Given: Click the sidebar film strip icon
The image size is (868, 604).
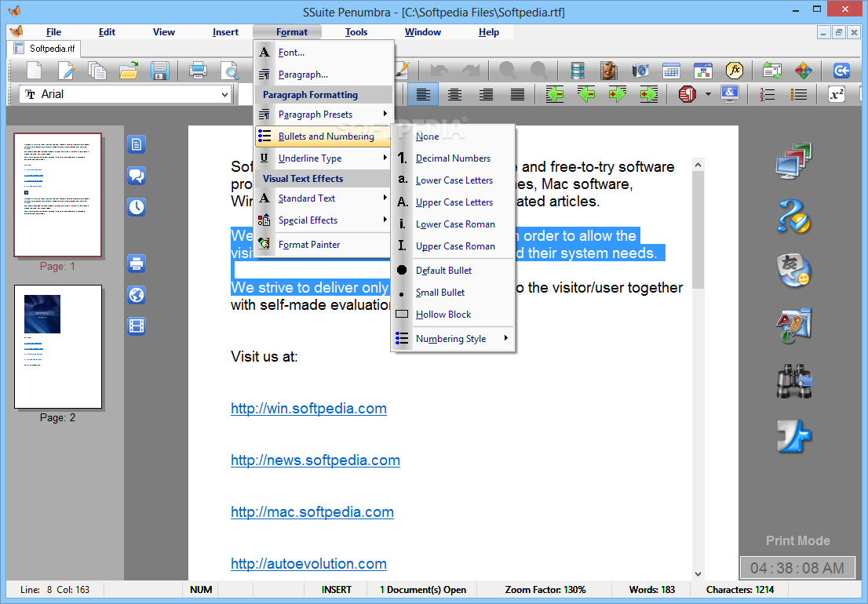Looking at the screenshot, I should click(137, 326).
